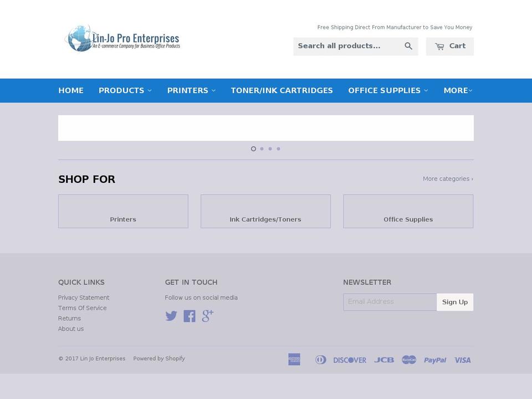Visit the Google+ social icon
Image resolution: width=532 pixels, height=399 pixels.
[207, 316]
